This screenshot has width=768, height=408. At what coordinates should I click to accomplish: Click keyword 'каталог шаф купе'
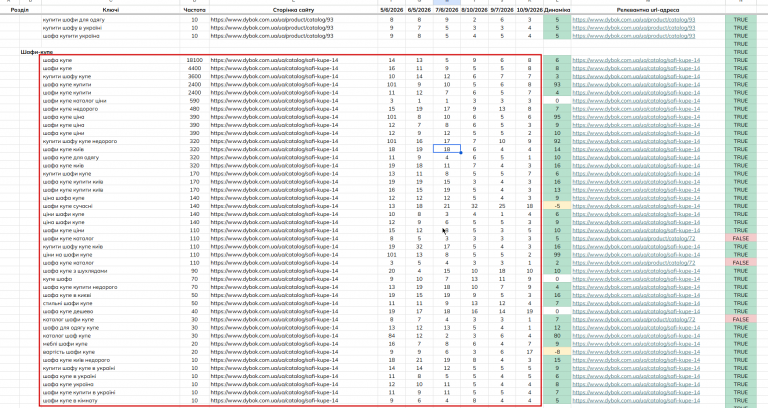(67, 336)
